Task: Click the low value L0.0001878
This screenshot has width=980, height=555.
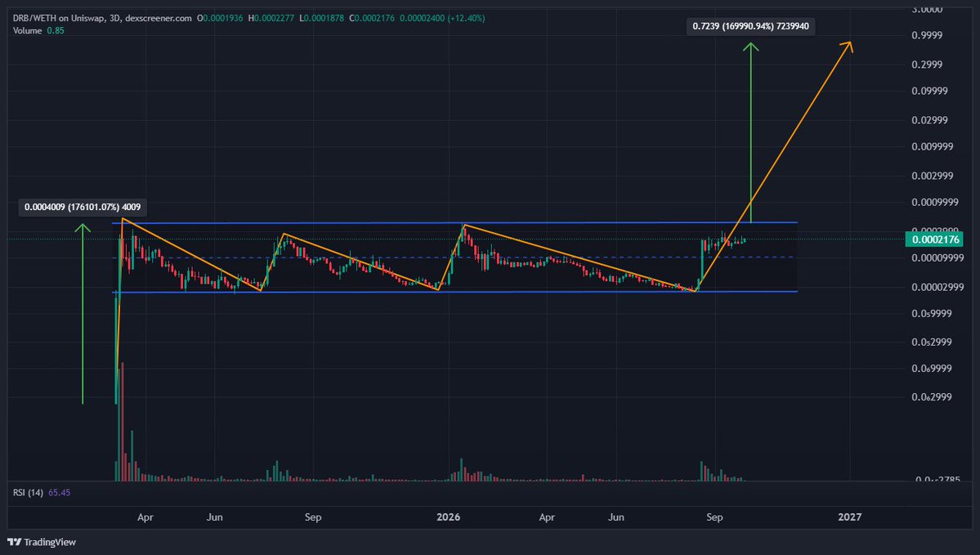Action: (322, 18)
